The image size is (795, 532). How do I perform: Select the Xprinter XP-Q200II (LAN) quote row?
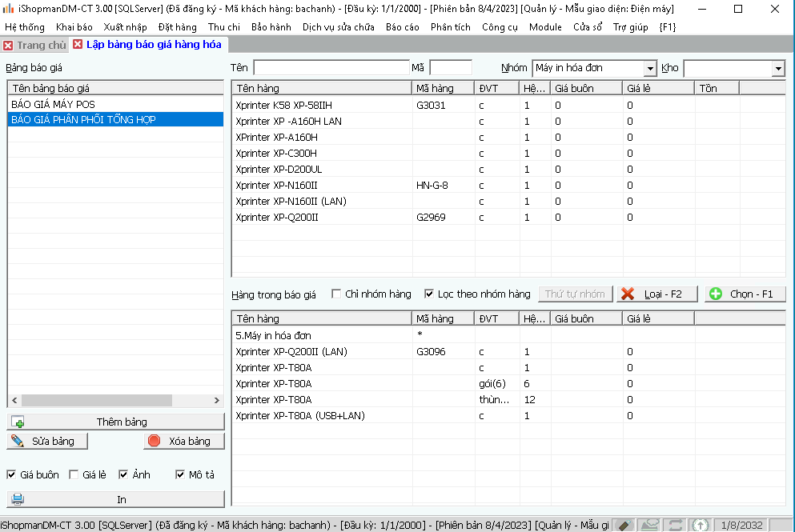508,352
